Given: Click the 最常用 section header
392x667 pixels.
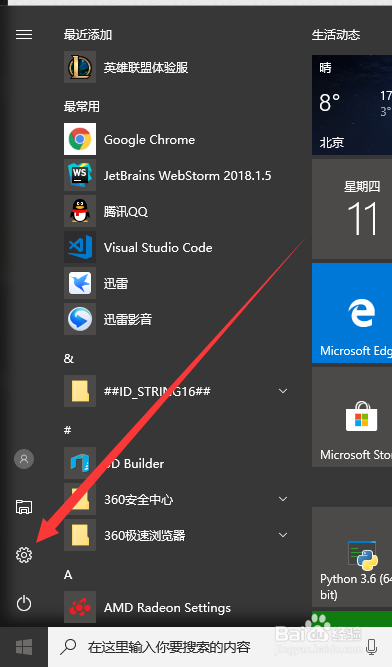Looking at the screenshot, I should tap(82, 106).
